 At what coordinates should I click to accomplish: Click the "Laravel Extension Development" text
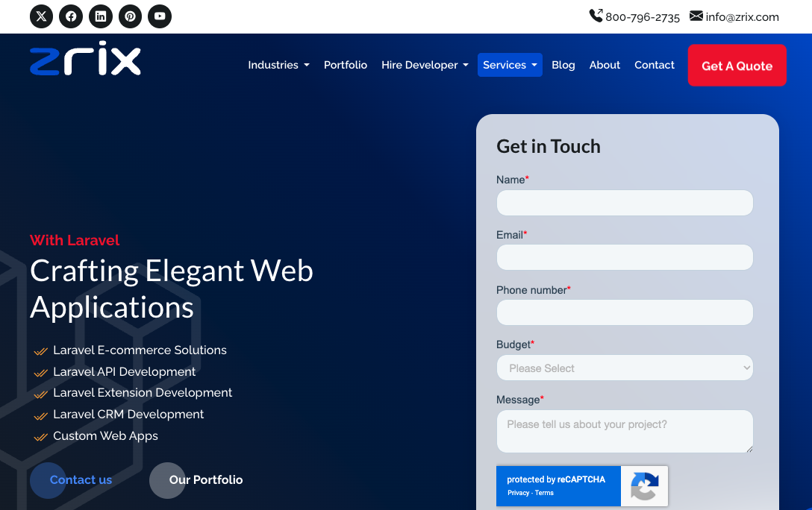(143, 393)
